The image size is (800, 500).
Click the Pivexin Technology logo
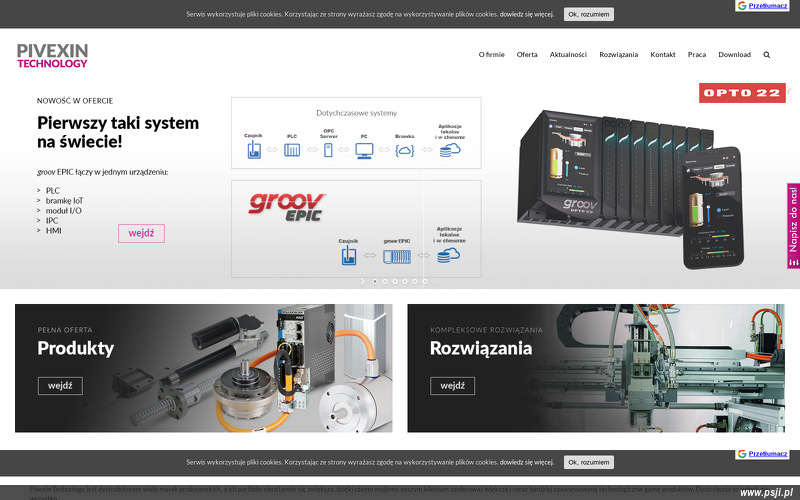pos(52,56)
